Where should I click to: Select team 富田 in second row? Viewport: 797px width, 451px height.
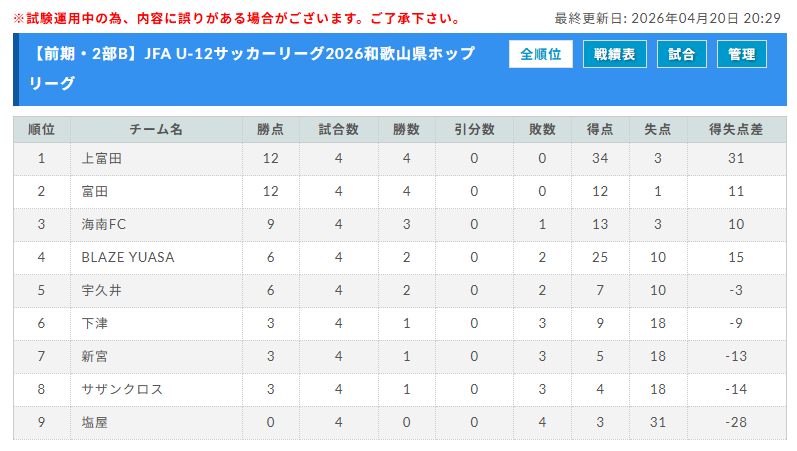click(95, 191)
